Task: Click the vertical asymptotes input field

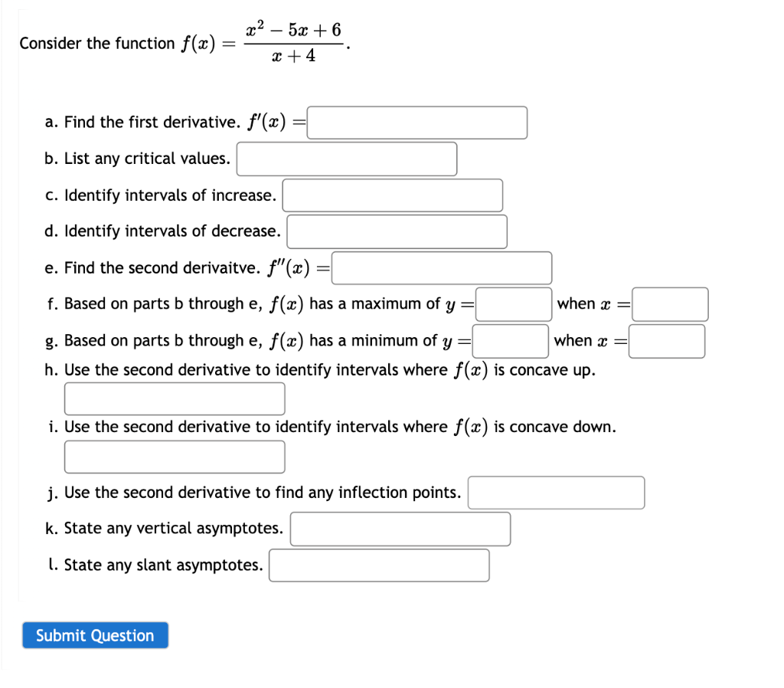Action: 400,529
